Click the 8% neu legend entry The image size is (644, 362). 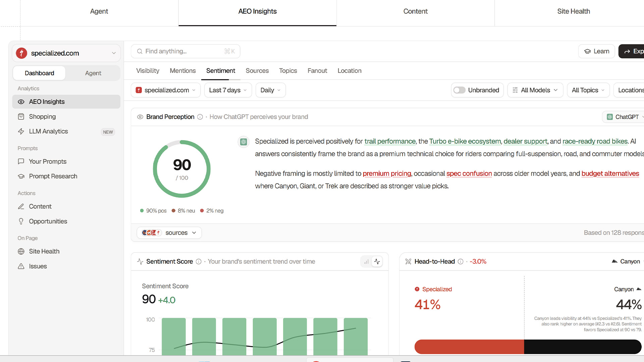[x=183, y=211]
